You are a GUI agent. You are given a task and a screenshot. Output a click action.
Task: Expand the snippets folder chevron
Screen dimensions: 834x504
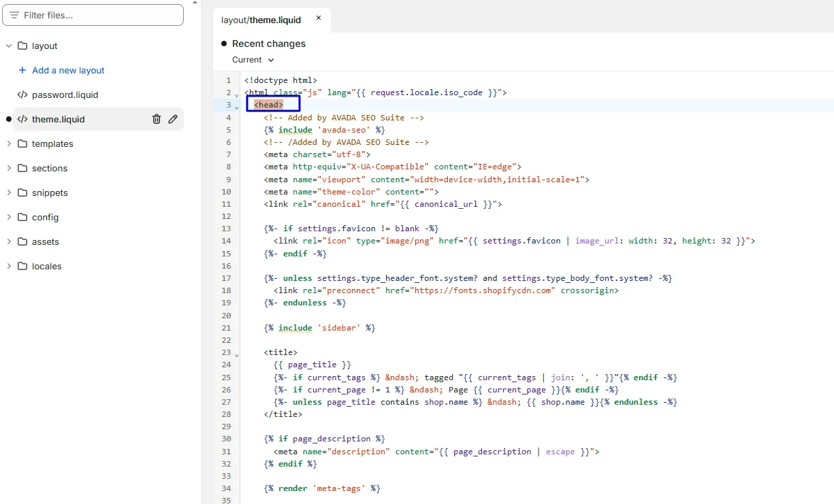click(x=9, y=192)
